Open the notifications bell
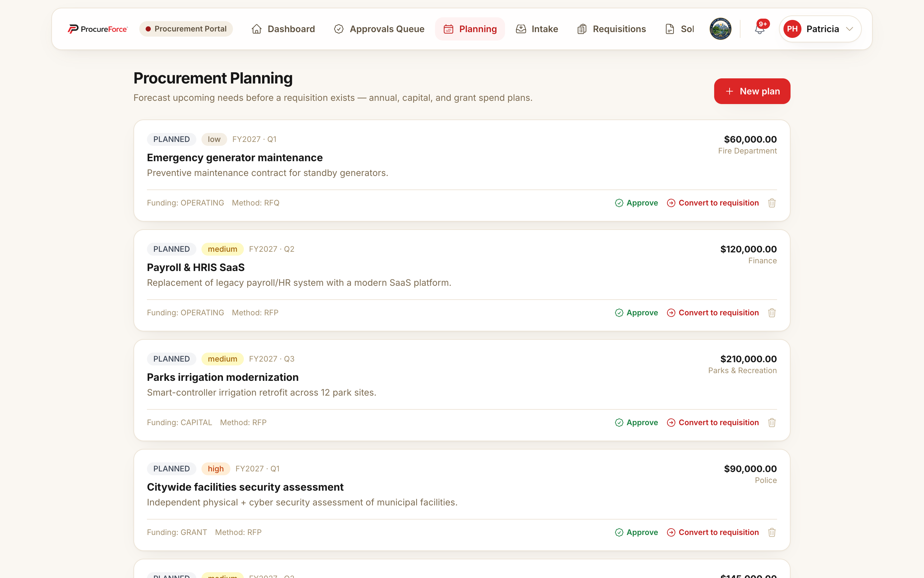 coord(759,29)
